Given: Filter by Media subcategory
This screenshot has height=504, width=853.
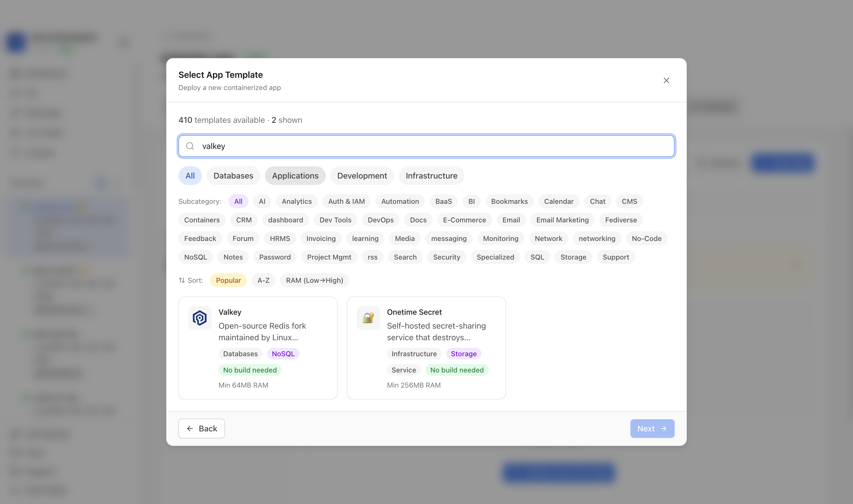Looking at the screenshot, I should click(404, 238).
